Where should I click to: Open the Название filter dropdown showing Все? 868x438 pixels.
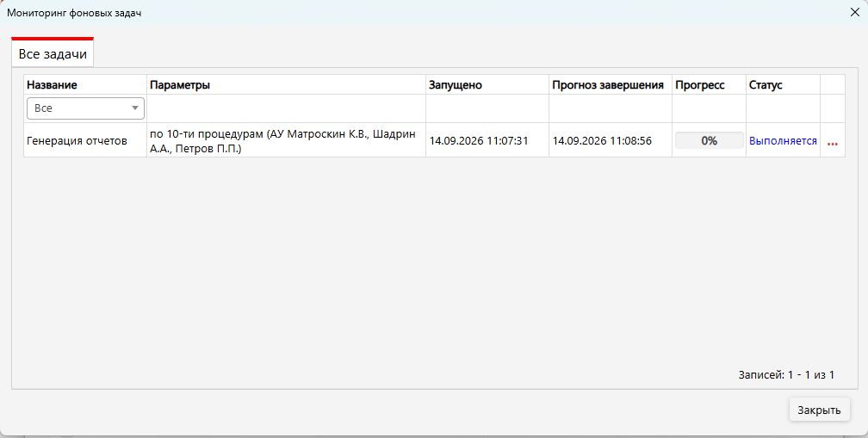click(85, 108)
